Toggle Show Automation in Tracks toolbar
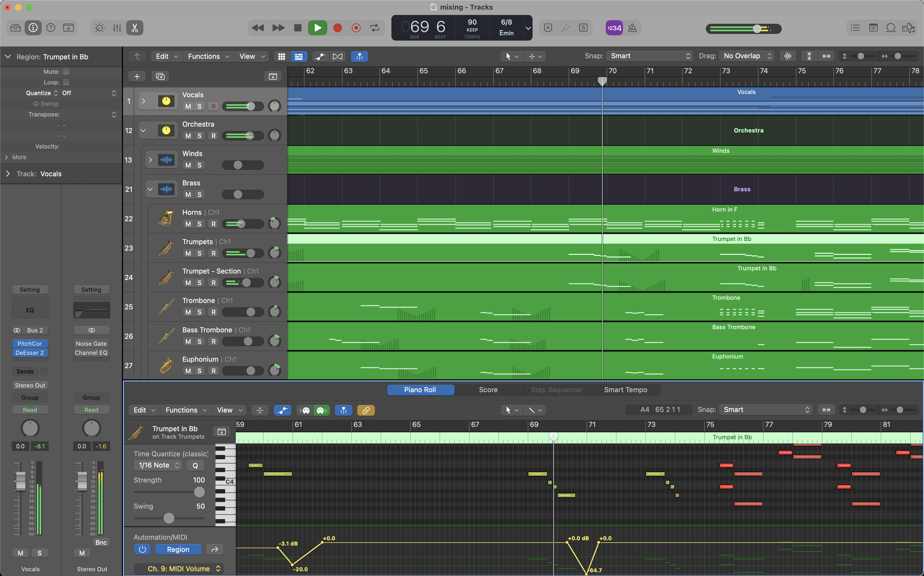This screenshot has height=576, width=924. click(320, 56)
